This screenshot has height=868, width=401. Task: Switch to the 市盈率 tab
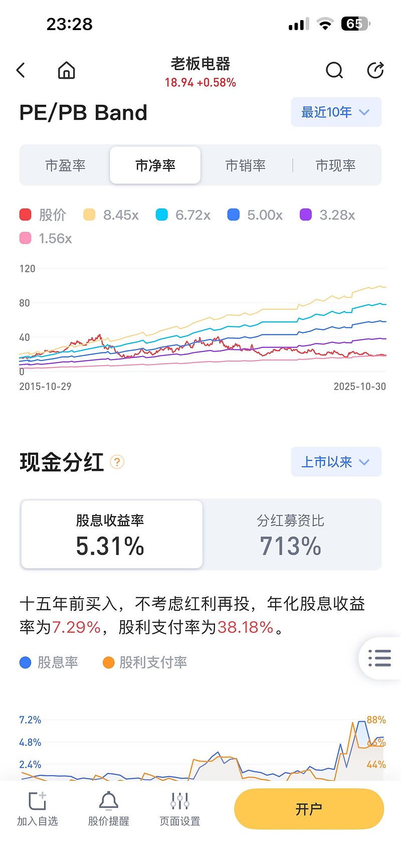(x=65, y=165)
